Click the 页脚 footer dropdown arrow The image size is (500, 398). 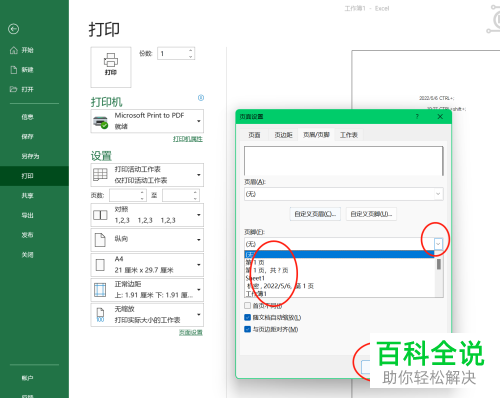tap(438, 244)
